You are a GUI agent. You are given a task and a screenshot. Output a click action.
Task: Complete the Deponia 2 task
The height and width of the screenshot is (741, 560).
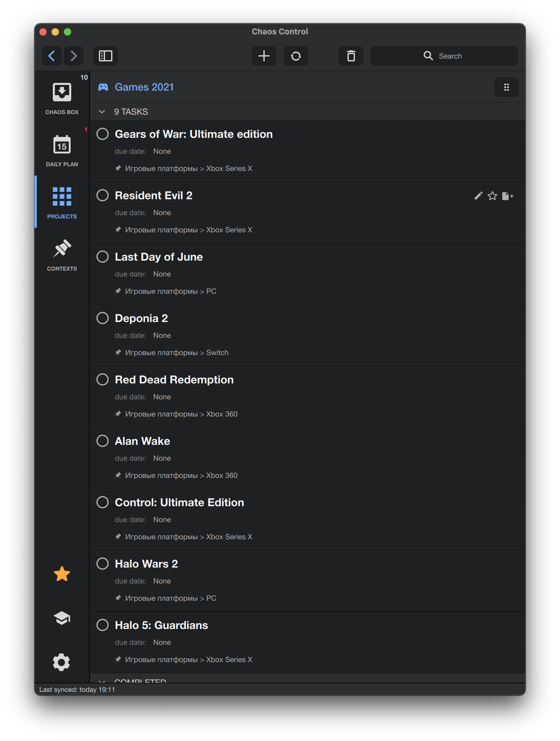click(103, 318)
